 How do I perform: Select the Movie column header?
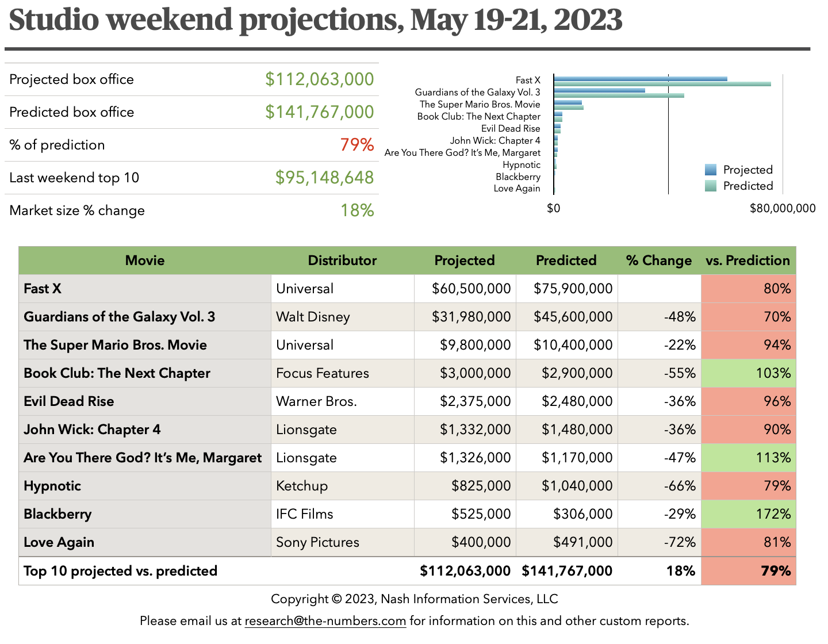pos(145,260)
